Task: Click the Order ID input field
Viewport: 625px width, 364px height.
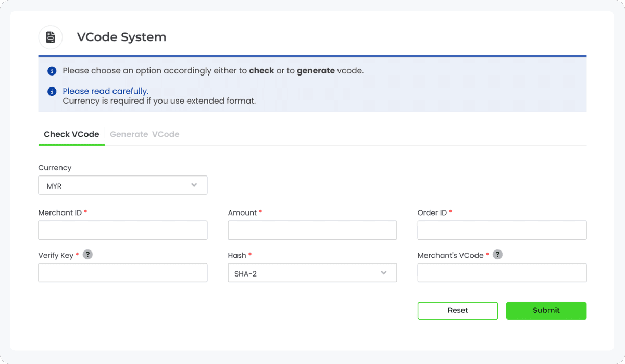Action: coord(502,230)
